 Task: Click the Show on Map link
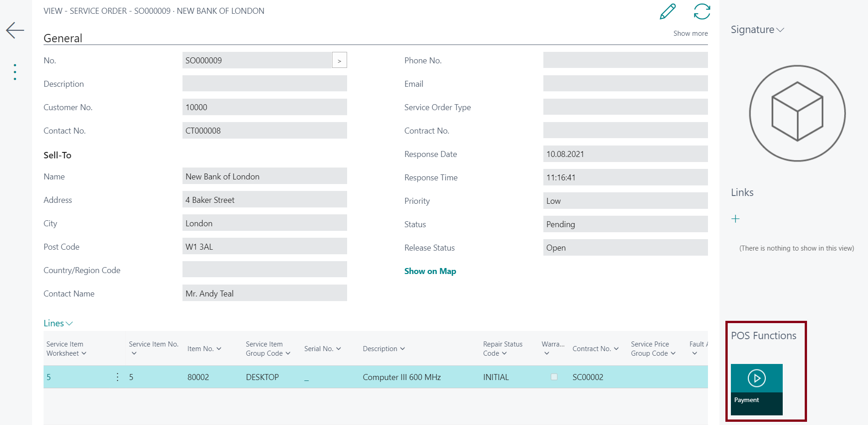tap(430, 271)
